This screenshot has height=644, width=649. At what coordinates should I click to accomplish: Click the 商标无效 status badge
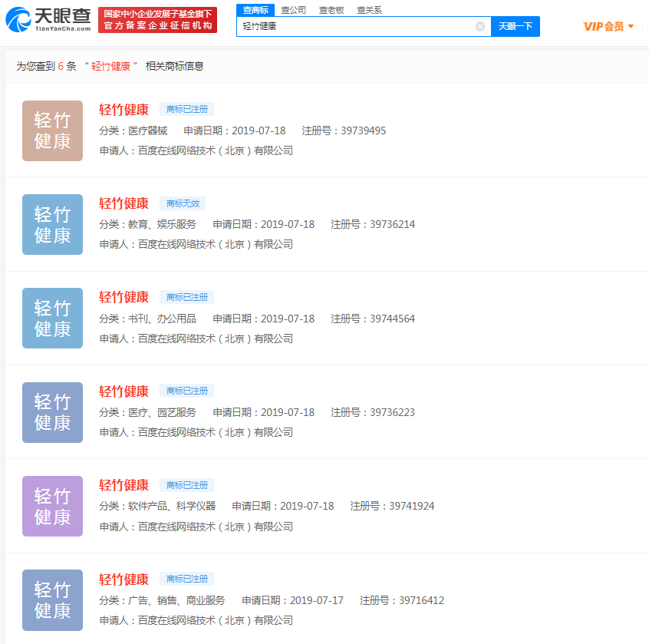pos(182,203)
